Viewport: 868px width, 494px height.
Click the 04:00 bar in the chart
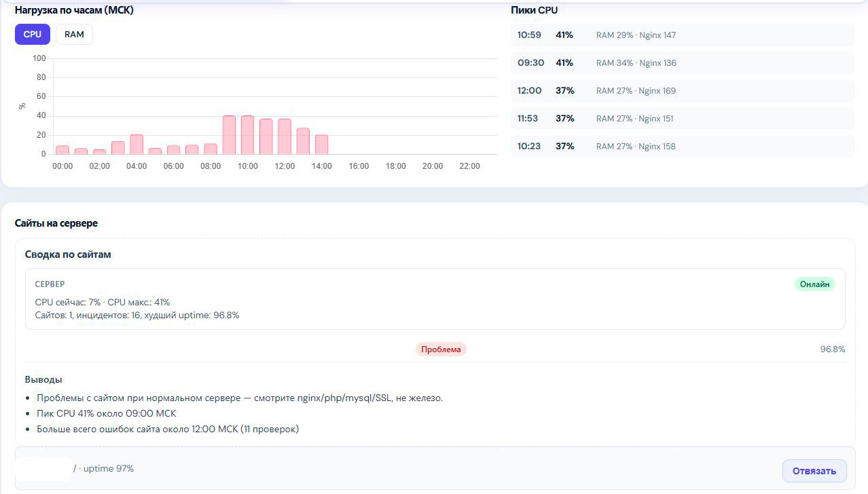tap(137, 145)
